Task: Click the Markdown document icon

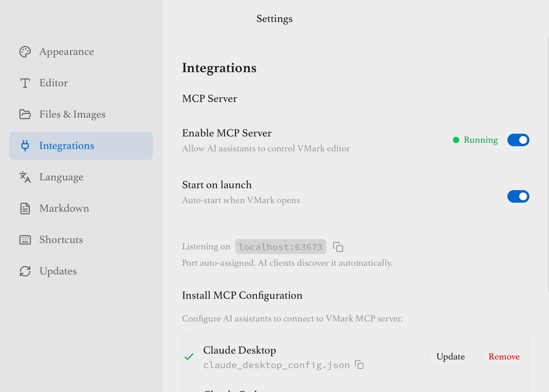Action: 25,208
